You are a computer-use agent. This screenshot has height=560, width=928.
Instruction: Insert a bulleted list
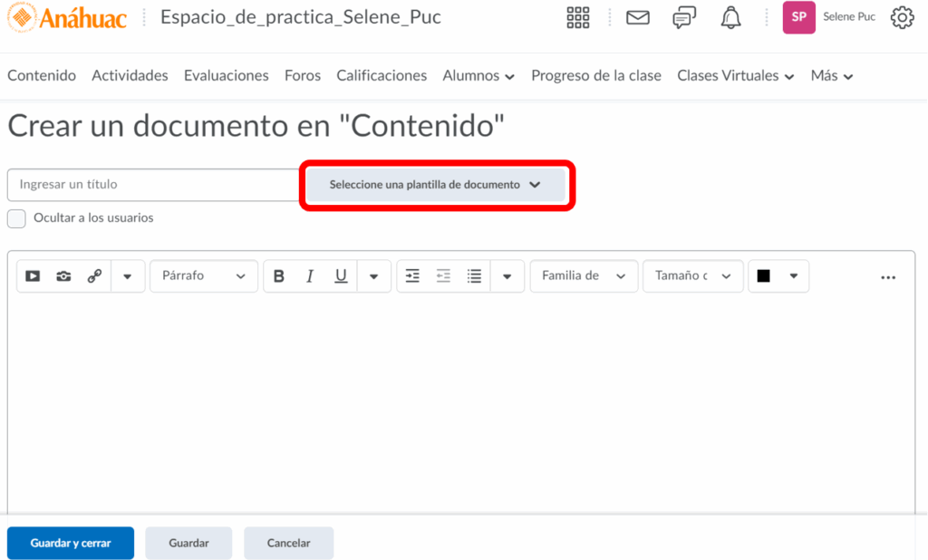[474, 276]
